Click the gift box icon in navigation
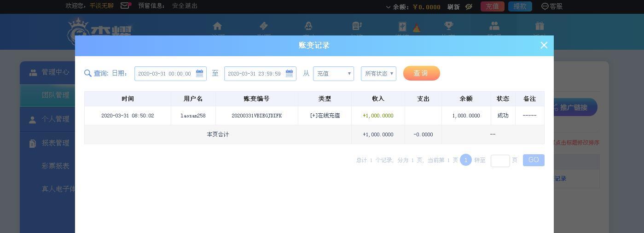The height and width of the screenshot is (233, 644). [540, 26]
